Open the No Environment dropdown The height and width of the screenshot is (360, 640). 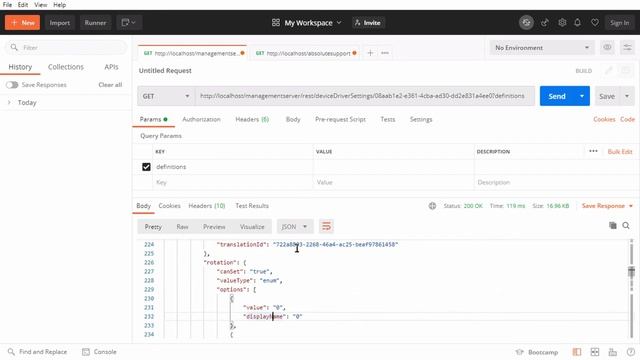[542, 48]
